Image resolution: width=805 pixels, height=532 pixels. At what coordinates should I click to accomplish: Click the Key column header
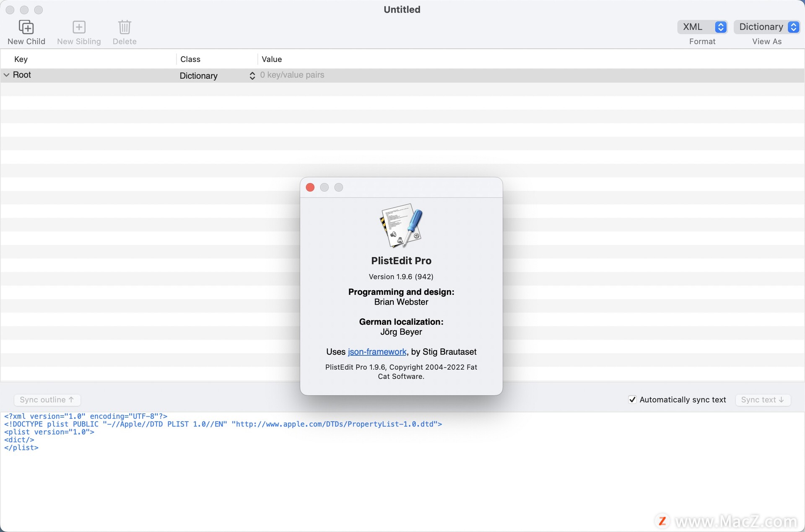click(21, 59)
